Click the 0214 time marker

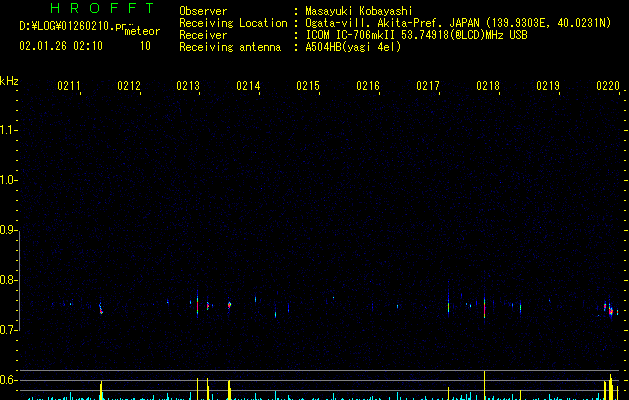coord(248,86)
